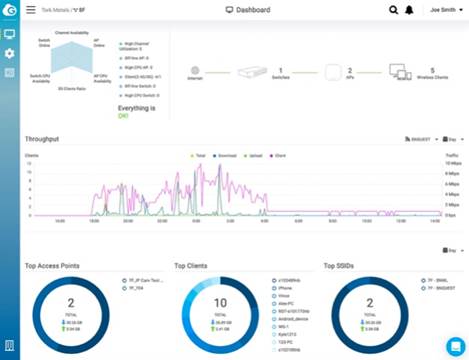Click High CPU Switch status item
Screen dimensions: 469x360
coord(139,95)
